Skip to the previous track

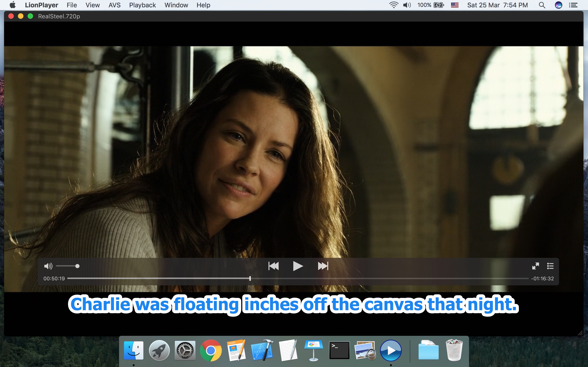click(273, 266)
